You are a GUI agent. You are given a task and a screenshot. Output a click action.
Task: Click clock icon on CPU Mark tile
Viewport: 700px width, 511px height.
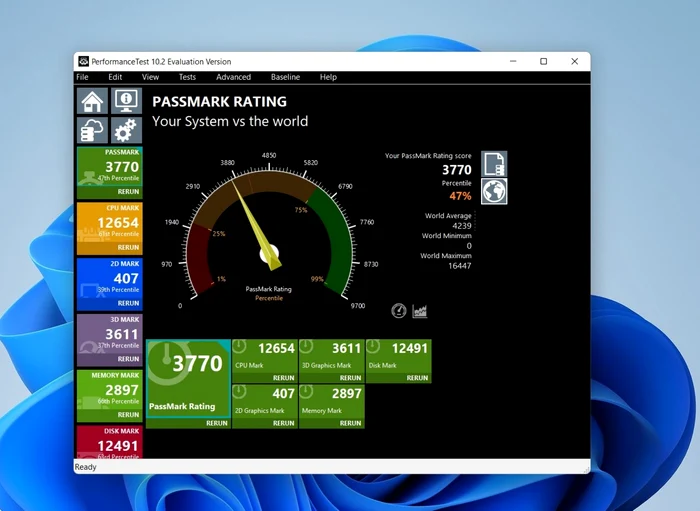(240, 346)
